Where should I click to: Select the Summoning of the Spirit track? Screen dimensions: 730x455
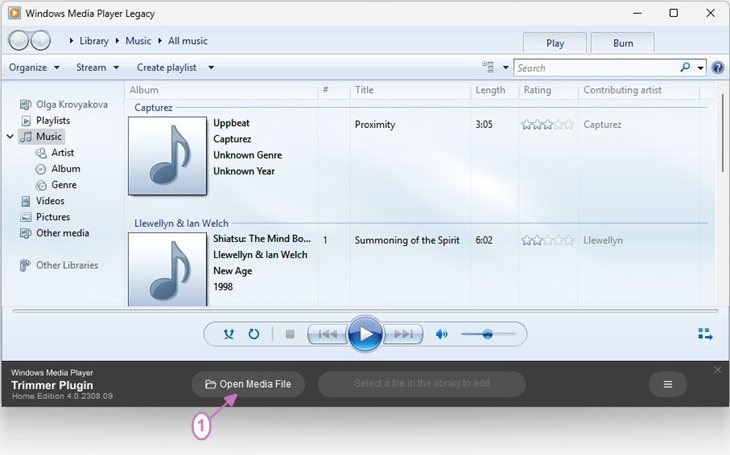pyautogui.click(x=407, y=240)
